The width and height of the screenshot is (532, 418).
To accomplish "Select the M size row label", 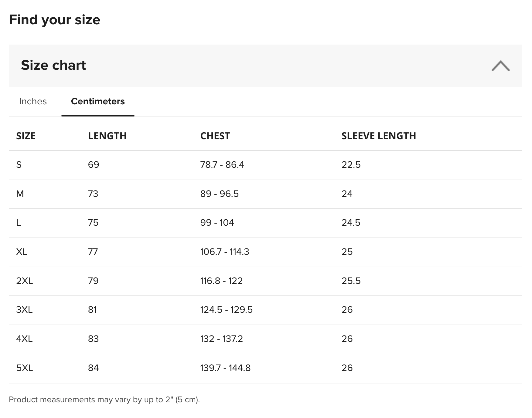I will (x=20, y=194).
